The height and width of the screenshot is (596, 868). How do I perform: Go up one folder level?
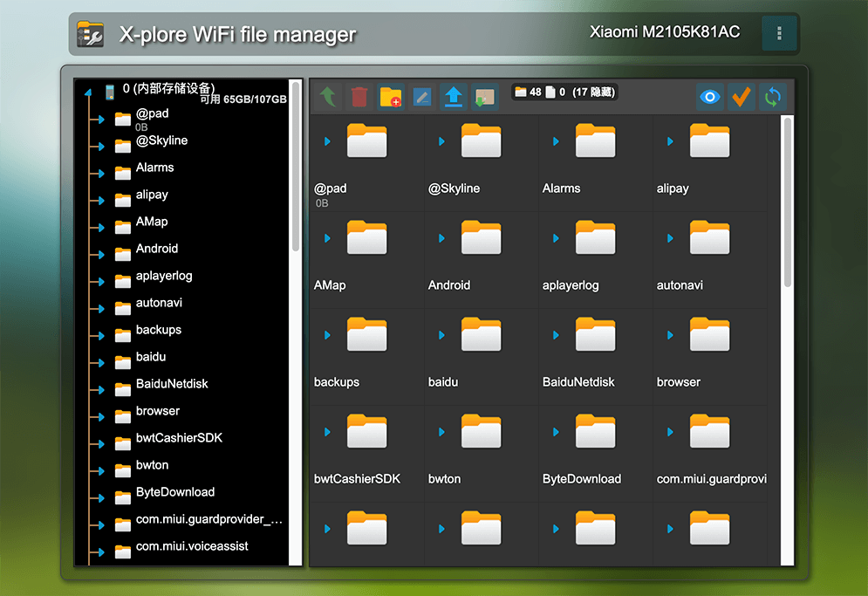click(x=328, y=96)
